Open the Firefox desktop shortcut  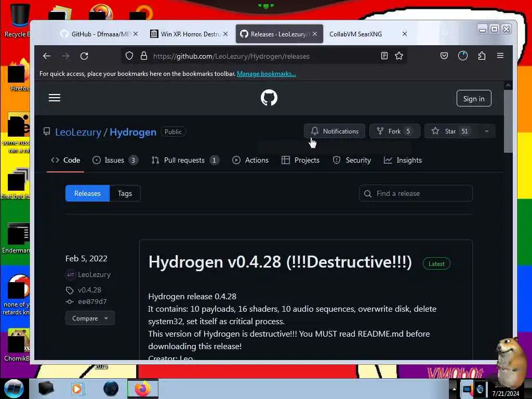point(18,75)
